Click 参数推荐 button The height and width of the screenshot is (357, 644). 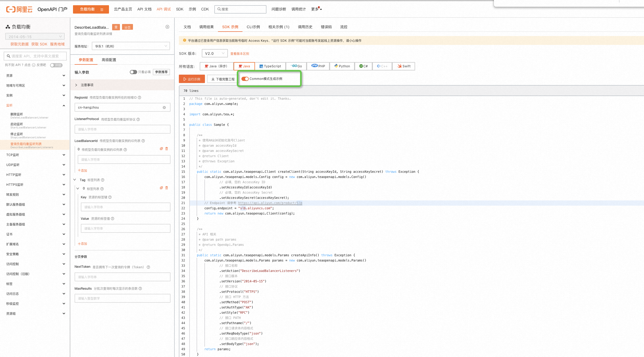pyautogui.click(x=161, y=72)
